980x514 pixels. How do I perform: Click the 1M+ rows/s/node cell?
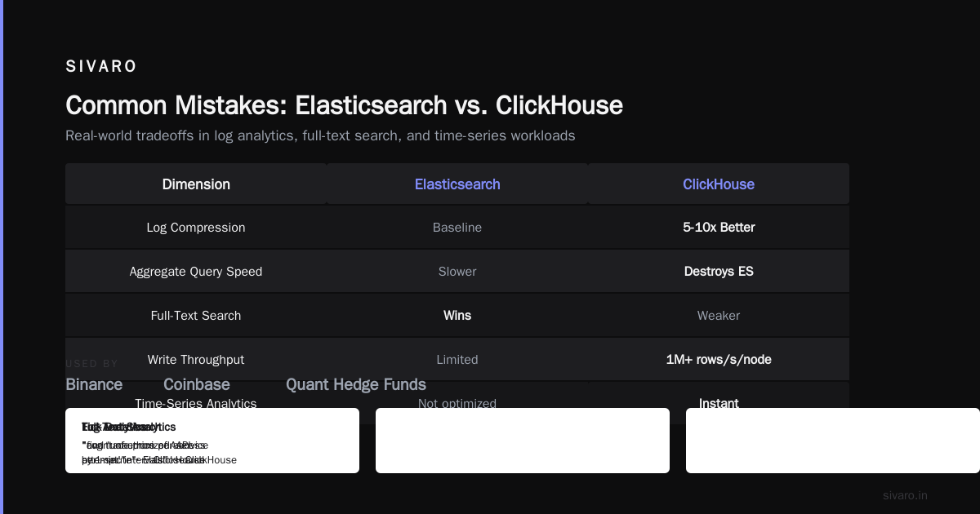(719, 360)
